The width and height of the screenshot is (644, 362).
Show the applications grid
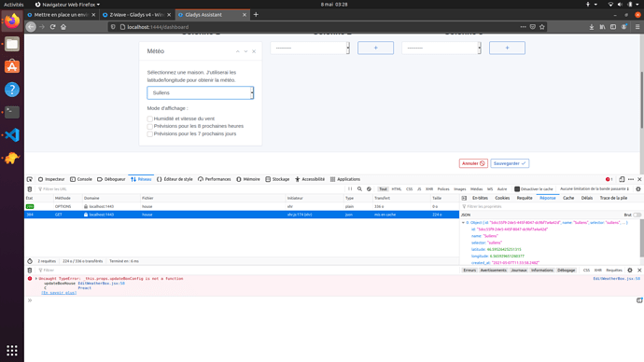pos(12,350)
